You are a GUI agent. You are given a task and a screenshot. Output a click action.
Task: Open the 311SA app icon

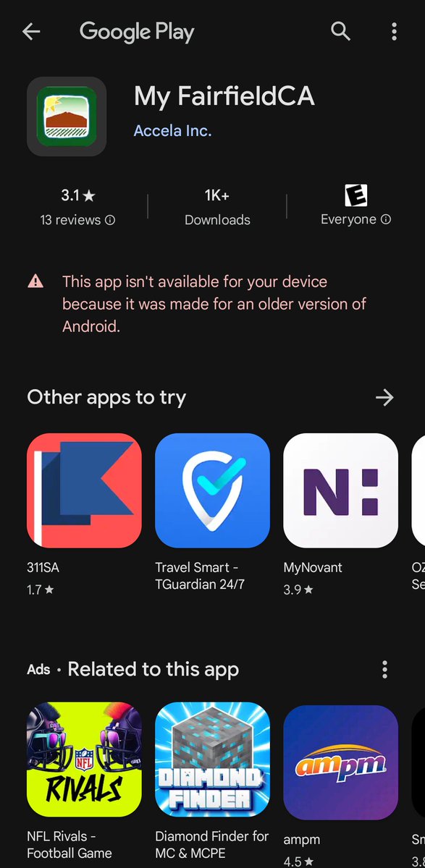tap(84, 490)
